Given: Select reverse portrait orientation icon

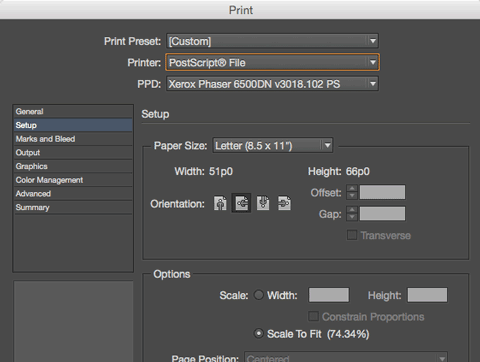Looking at the screenshot, I should 263,203.
